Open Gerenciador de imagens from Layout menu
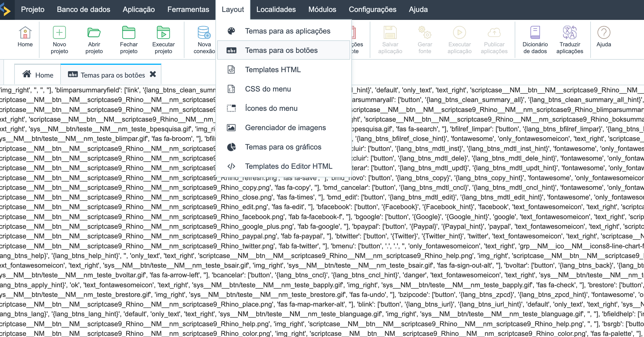The height and width of the screenshot is (337, 644). click(x=284, y=128)
